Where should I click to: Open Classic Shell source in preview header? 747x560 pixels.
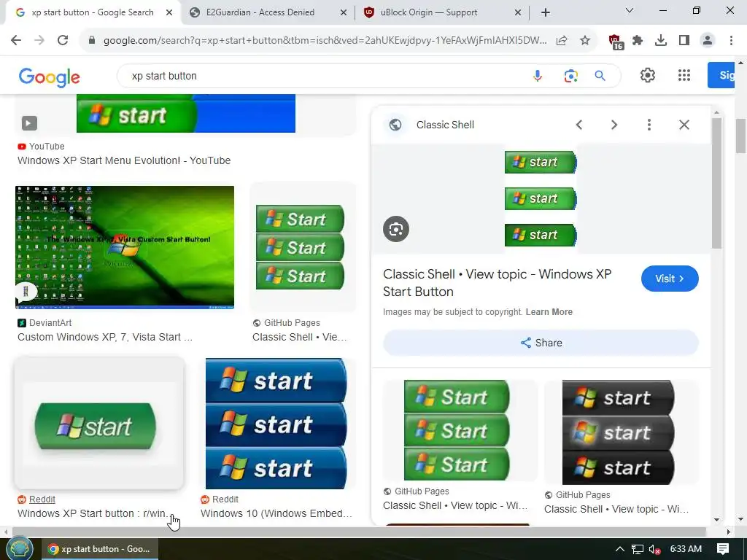point(445,125)
